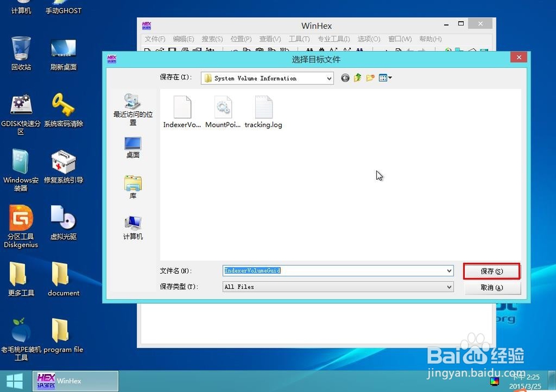556x392 pixels.
Task: Open WinHex 查看(V) menu
Action: 270,39
